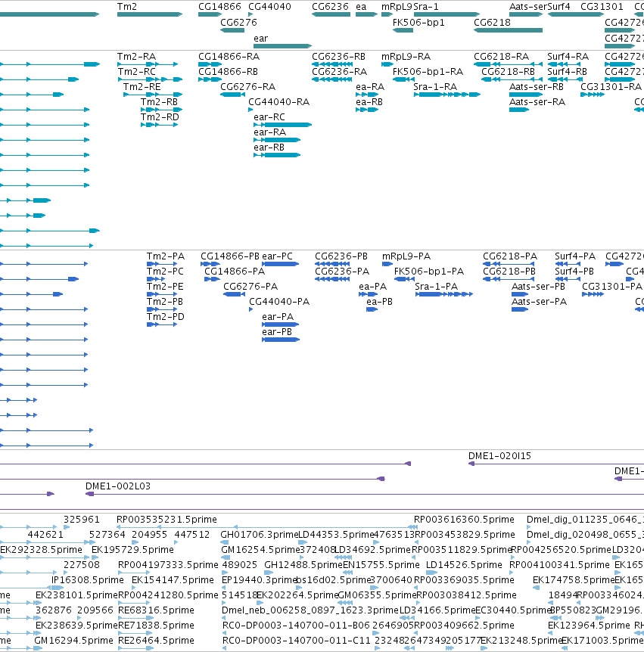The width and height of the screenshot is (644, 652).
Task: Select the ea-PA protein label
Action: click(x=373, y=287)
